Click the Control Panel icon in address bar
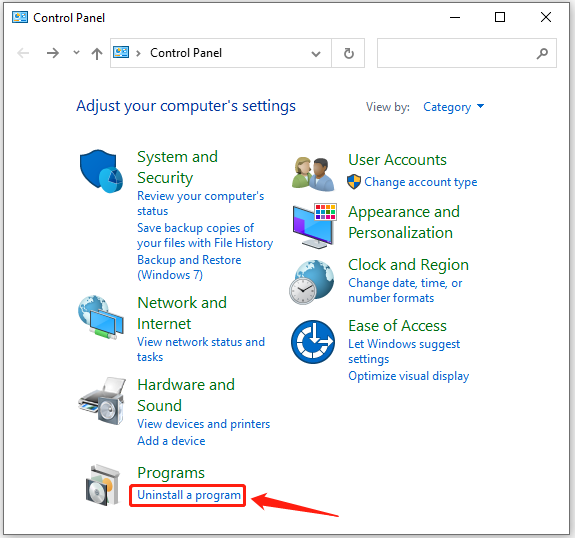The height and width of the screenshot is (538, 575). [x=121, y=52]
